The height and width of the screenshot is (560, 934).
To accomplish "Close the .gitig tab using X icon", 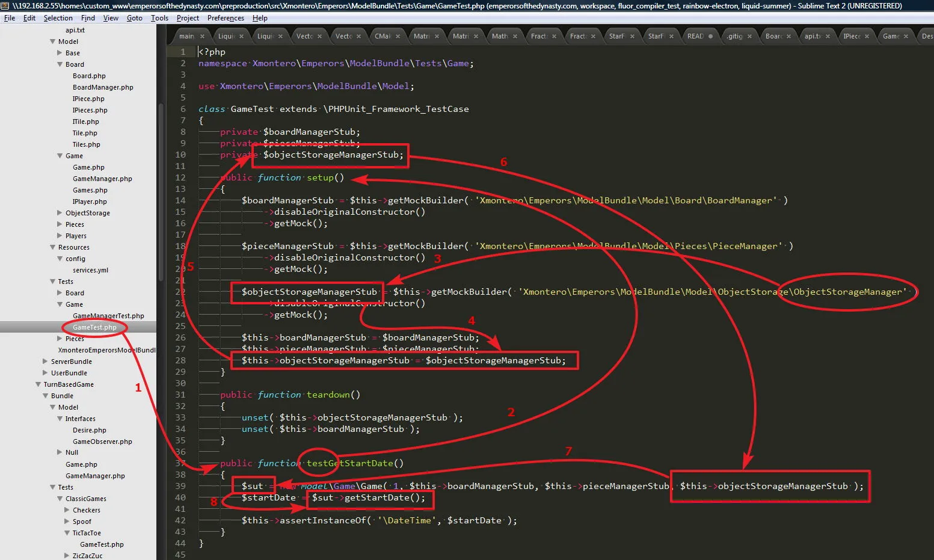I will coord(749,36).
